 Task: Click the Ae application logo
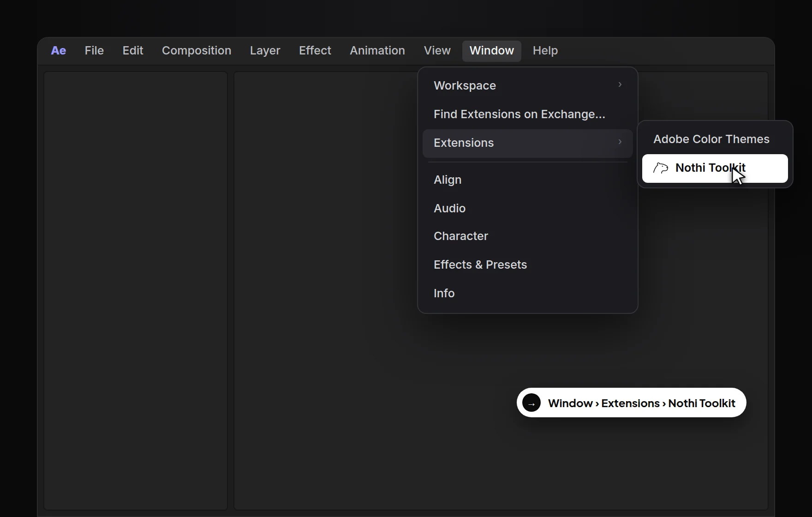pos(59,50)
